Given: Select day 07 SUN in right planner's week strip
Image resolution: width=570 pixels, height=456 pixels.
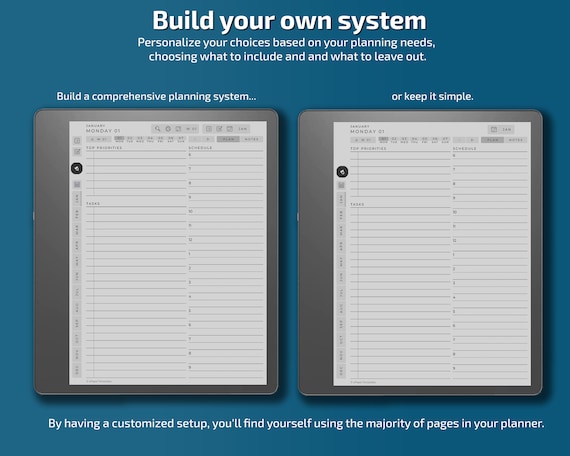Looking at the screenshot, I should click(445, 140).
